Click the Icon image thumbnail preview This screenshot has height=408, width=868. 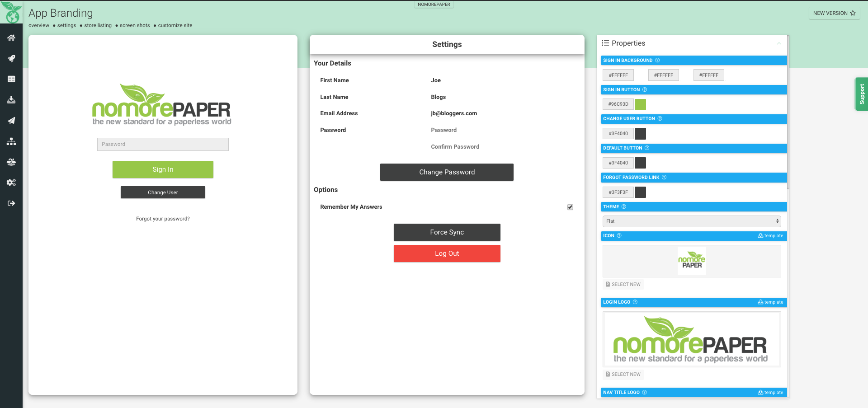coord(692,261)
